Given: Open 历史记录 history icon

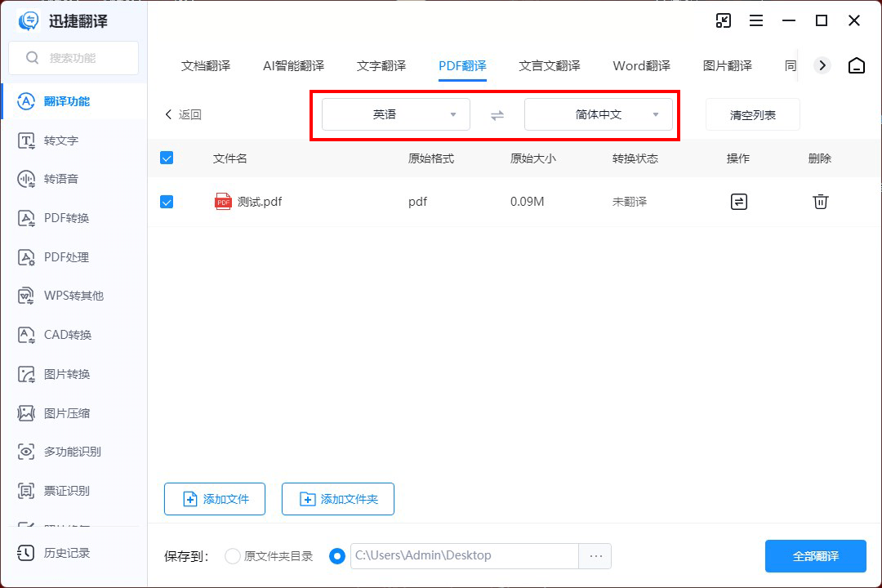Looking at the screenshot, I should [26, 553].
